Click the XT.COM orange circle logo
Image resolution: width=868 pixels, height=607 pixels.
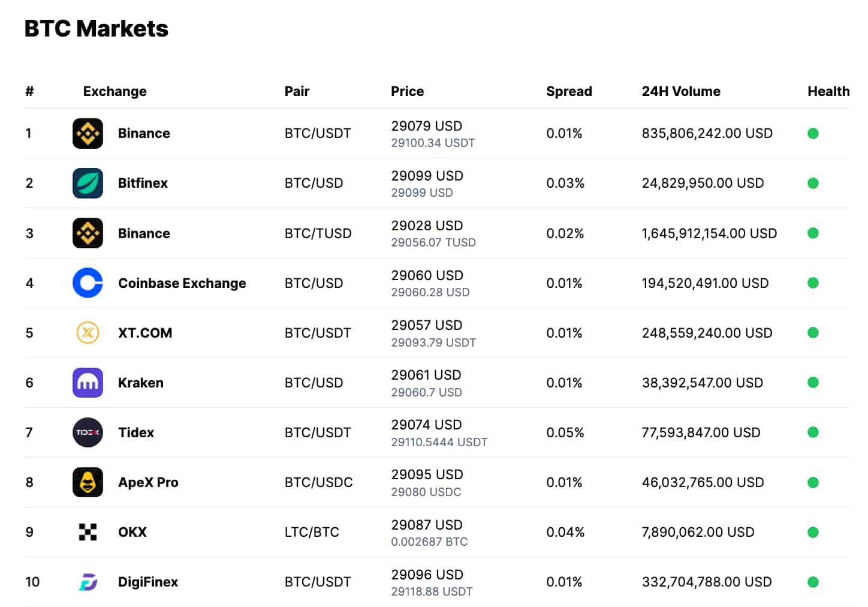pos(88,333)
